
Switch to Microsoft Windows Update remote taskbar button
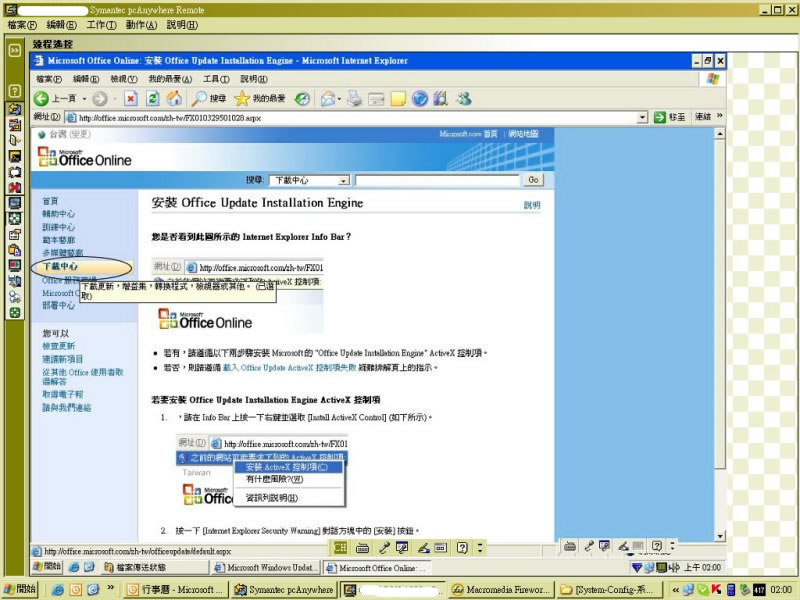pyautogui.click(x=265, y=567)
